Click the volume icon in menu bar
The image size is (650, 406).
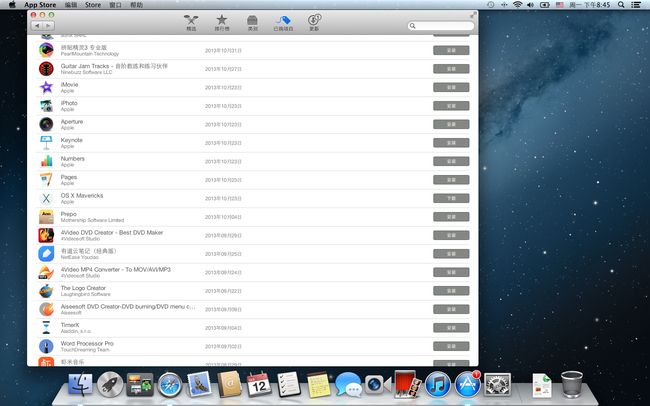(x=530, y=5)
